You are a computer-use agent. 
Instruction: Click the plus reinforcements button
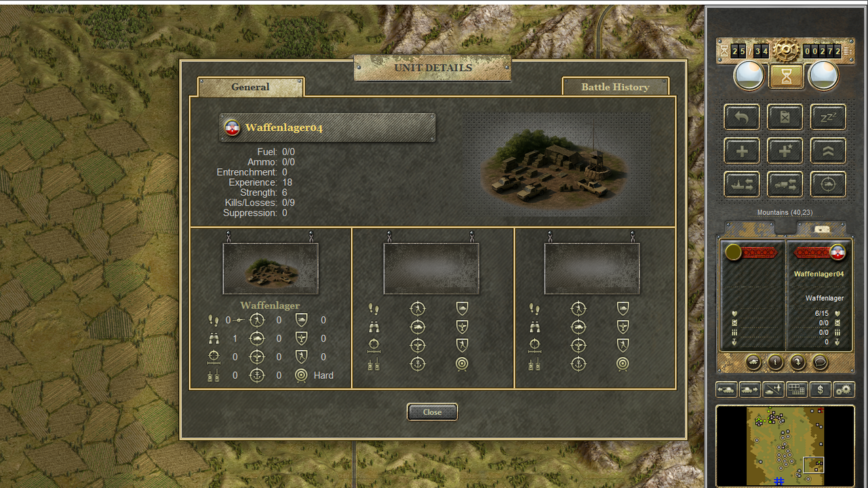pos(742,151)
